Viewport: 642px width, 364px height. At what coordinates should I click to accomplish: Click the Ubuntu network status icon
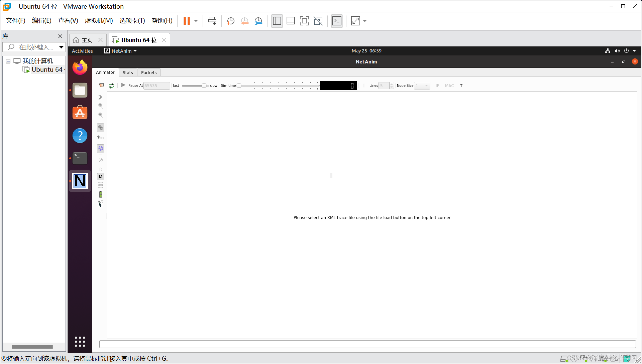608,51
